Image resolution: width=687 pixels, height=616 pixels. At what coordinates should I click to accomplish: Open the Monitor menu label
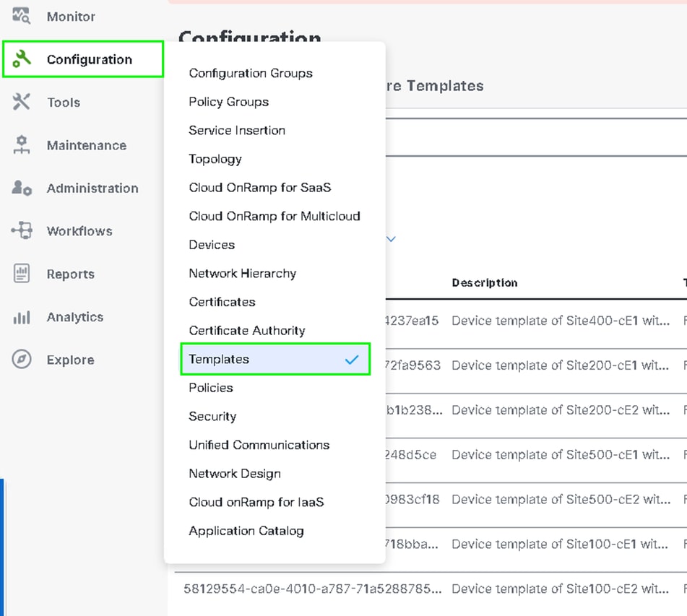[x=71, y=17]
